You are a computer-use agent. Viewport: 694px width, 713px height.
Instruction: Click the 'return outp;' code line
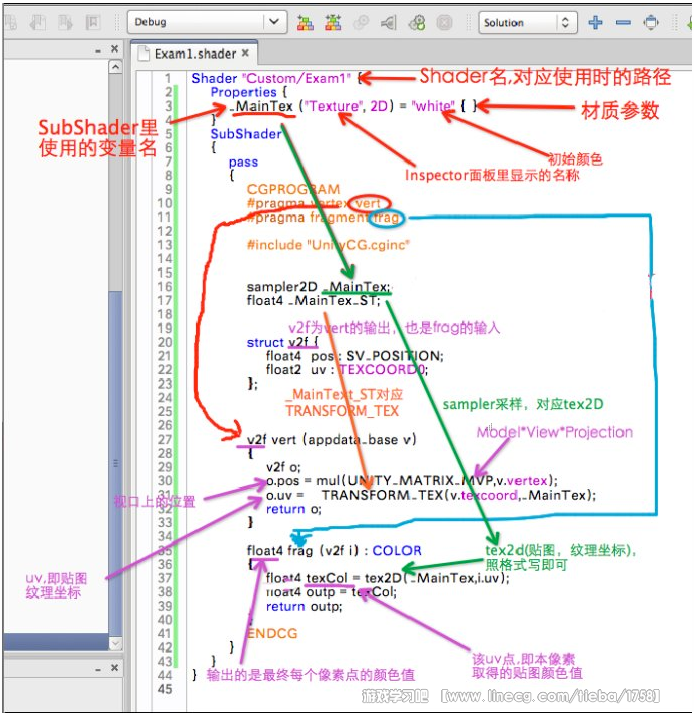point(304,606)
